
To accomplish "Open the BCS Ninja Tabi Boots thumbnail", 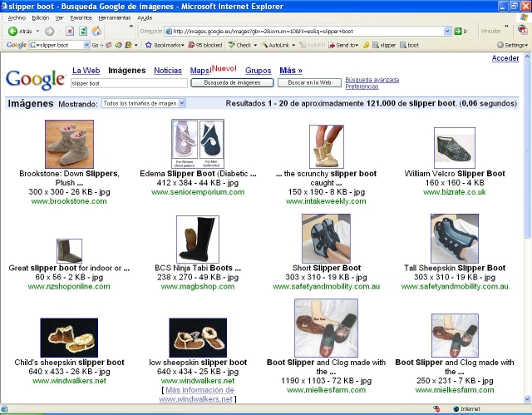I will [x=198, y=240].
